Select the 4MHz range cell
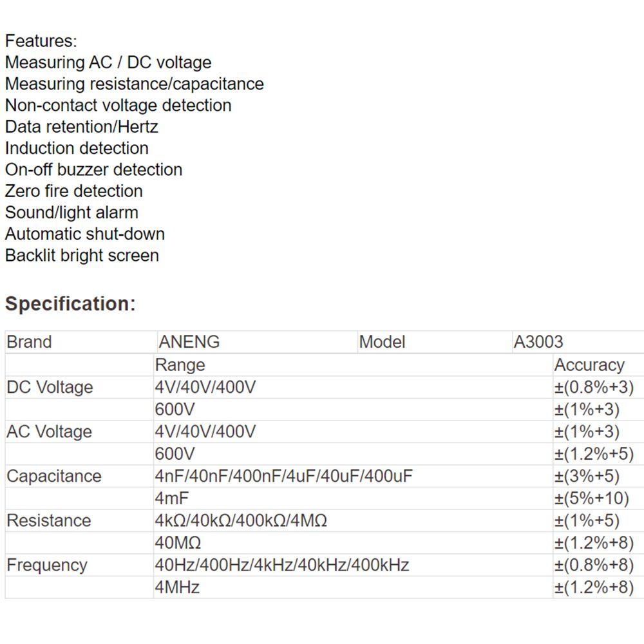 pyautogui.click(x=177, y=587)
